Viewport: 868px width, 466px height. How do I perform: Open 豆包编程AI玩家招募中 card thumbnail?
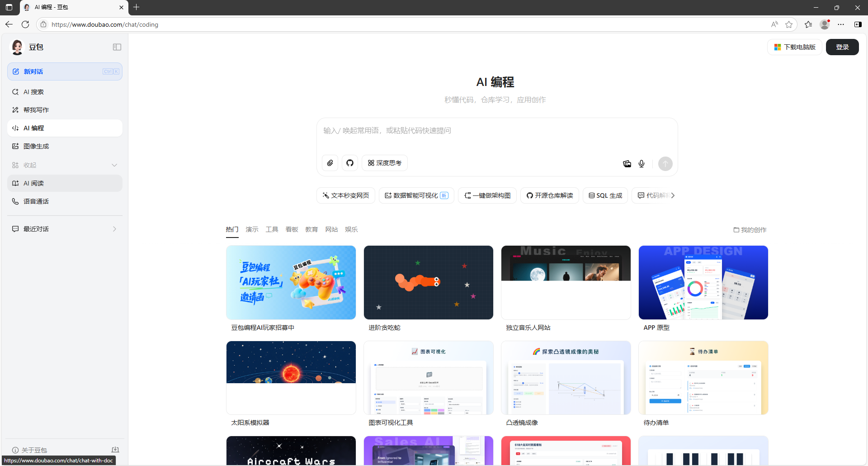click(291, 283)
